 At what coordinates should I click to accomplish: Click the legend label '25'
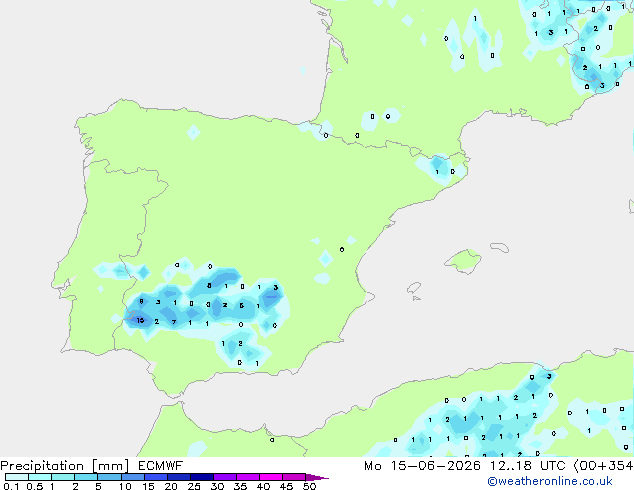194,486
